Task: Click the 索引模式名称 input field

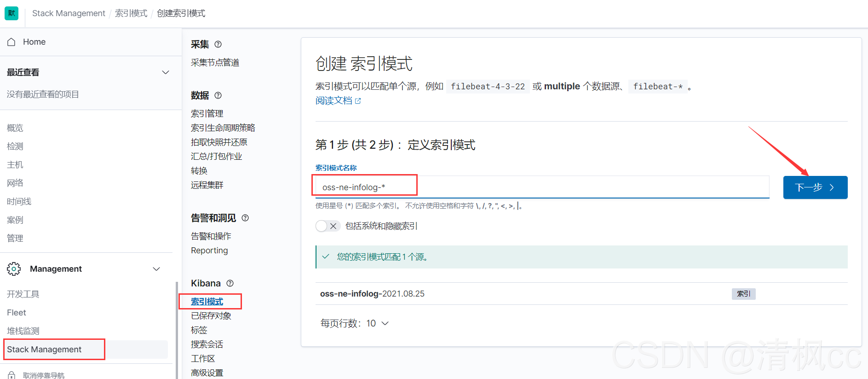Action: tap(542, 187)
